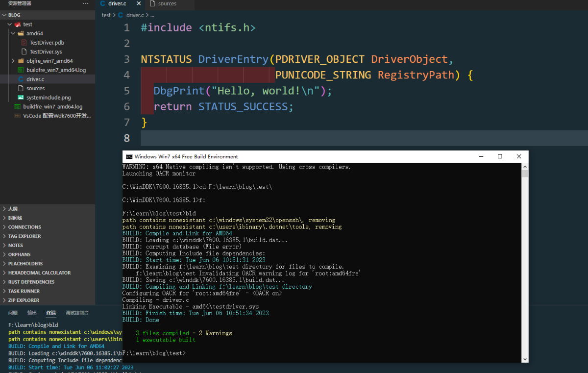The height and width of the screenshot is (373, 588).
Task: Click the #include <ntifs.h> code line
Action: coord(198,28)
